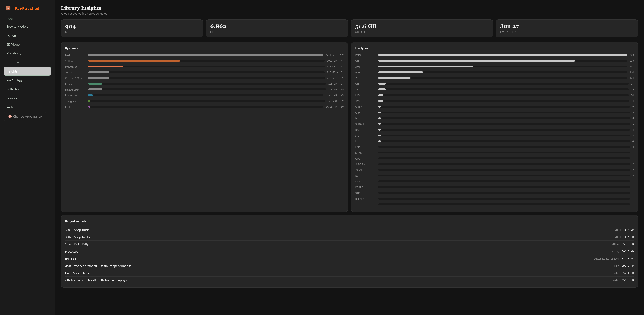The height and width of the screenshot is (315, 644).
Task: Click the FarFetched logo icon
Action: pyautogui.click(x=8, y=8)
